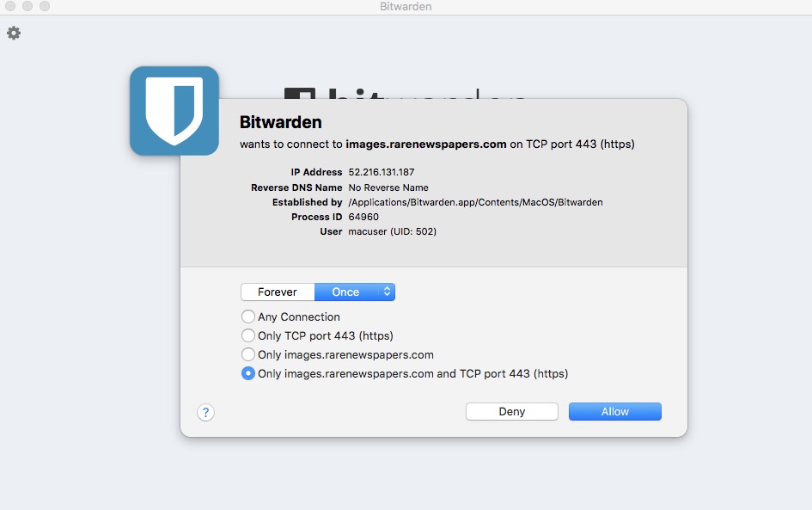The image size is (812, 510).
Task: Pick Only images.rarenewspapers.com and TCP port 443 option
Action: (x=248, y=374)
